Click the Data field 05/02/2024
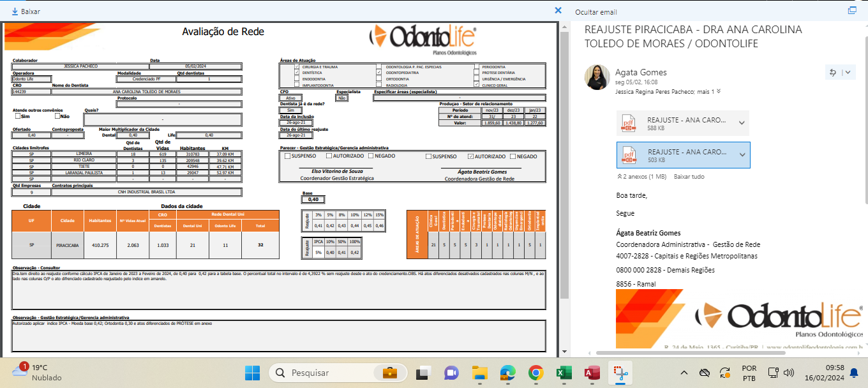This screenshot has width=868, height=388. (x=196, y=66)
